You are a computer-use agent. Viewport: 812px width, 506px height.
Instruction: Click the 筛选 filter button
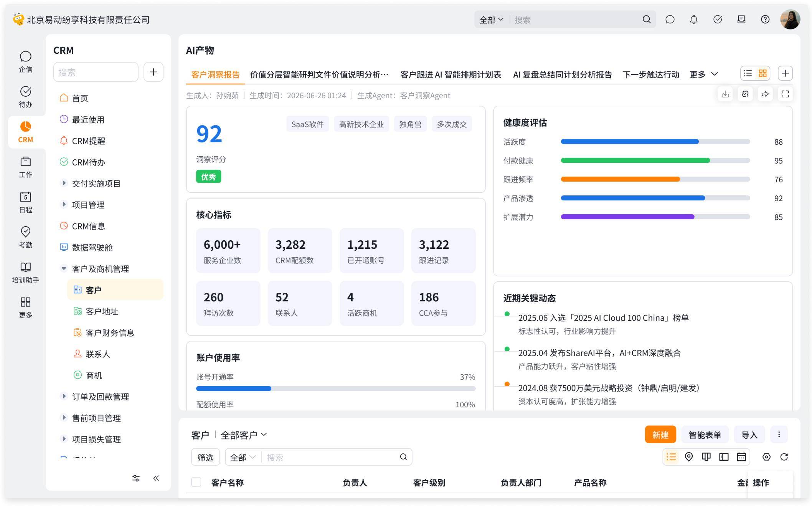point(205,457)
